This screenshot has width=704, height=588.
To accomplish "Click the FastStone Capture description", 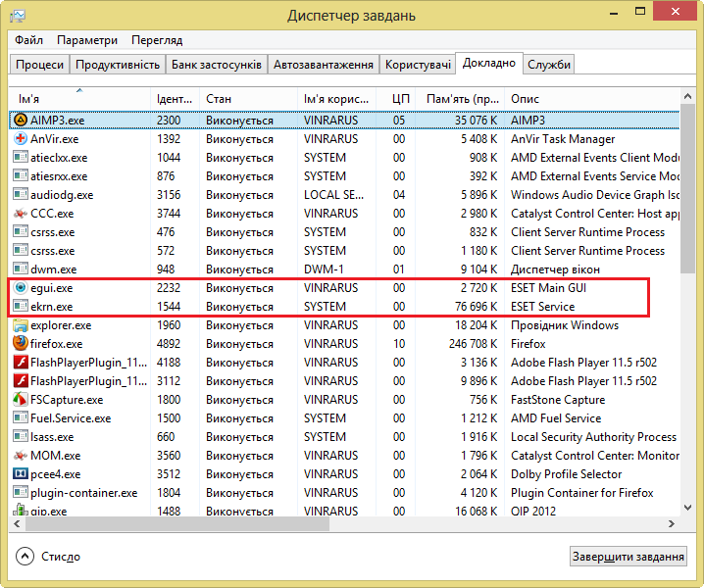I will coord(558,400).
